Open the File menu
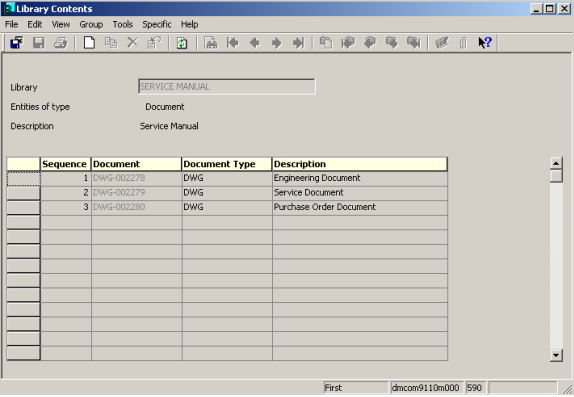 [x=11, y=25]
